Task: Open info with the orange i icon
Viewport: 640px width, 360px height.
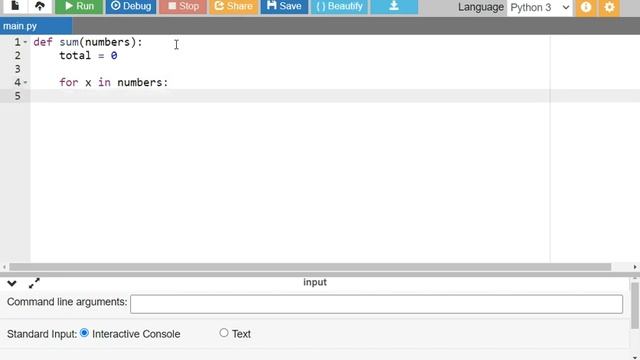Action: click(586, 7)
